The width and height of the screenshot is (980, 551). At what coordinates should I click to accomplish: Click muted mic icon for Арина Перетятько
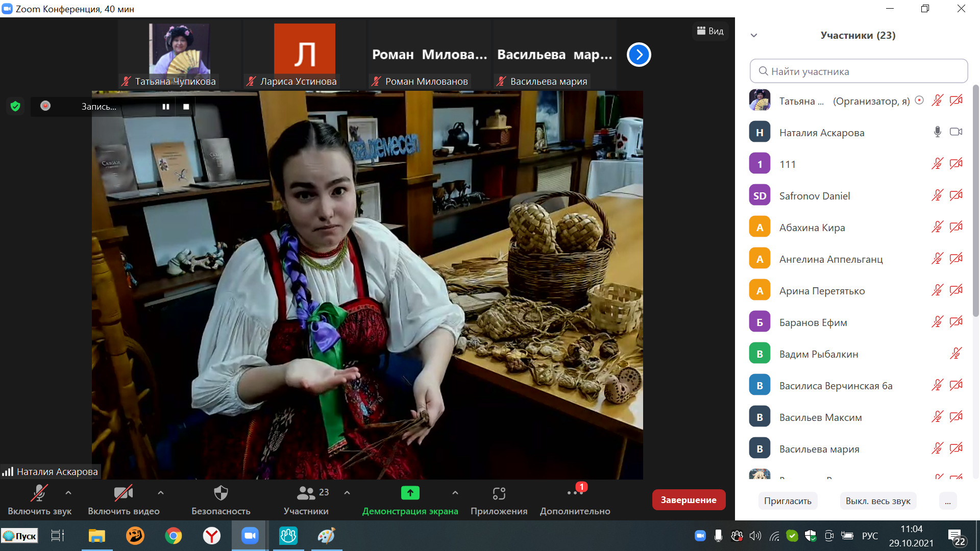pos(938,290)
